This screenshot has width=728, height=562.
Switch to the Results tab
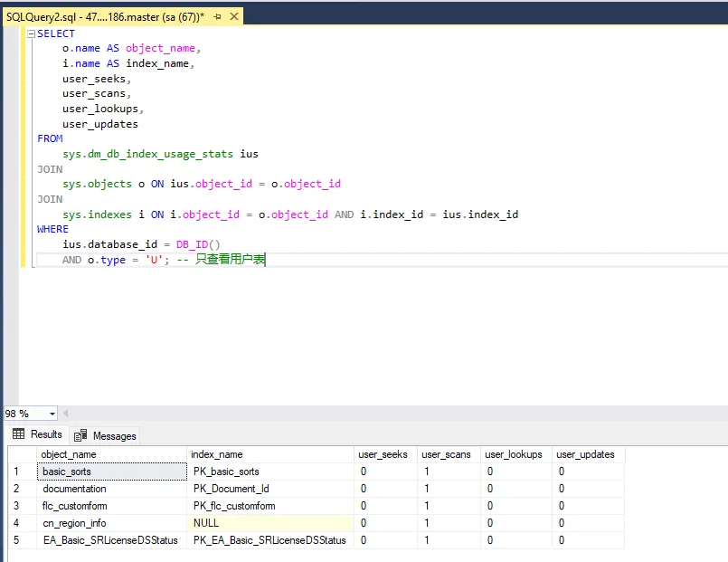point(37,434)
